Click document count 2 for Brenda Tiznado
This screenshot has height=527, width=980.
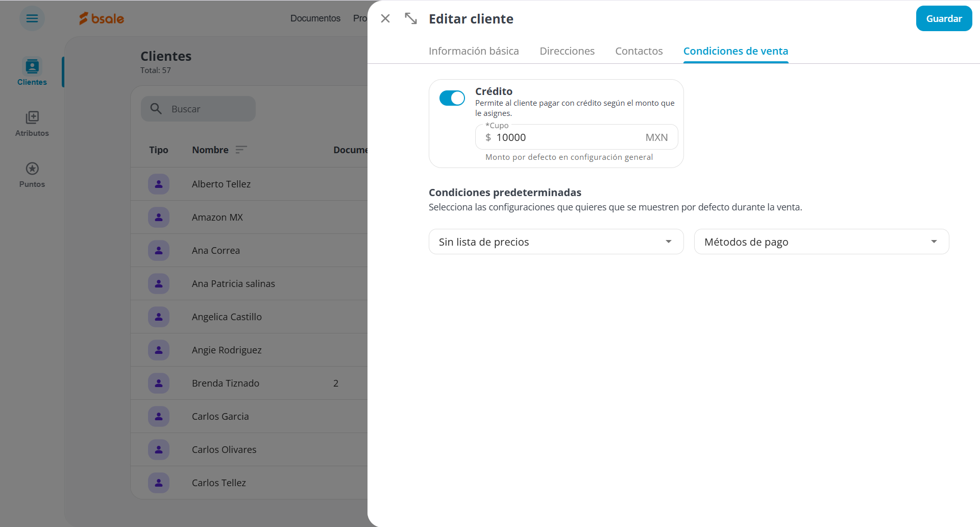tap(336, 383)
